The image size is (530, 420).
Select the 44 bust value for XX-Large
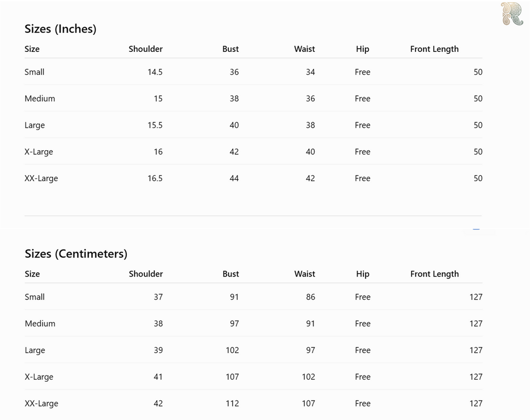234,179
